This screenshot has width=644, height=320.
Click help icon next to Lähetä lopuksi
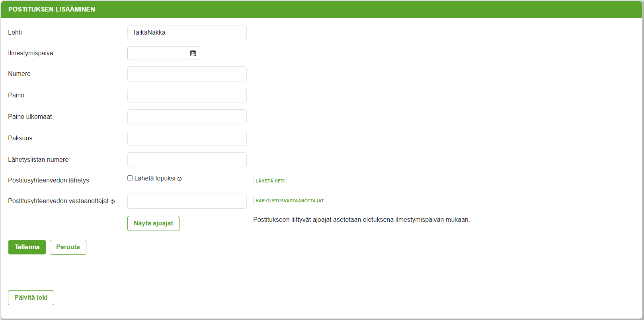click(180, 179)
